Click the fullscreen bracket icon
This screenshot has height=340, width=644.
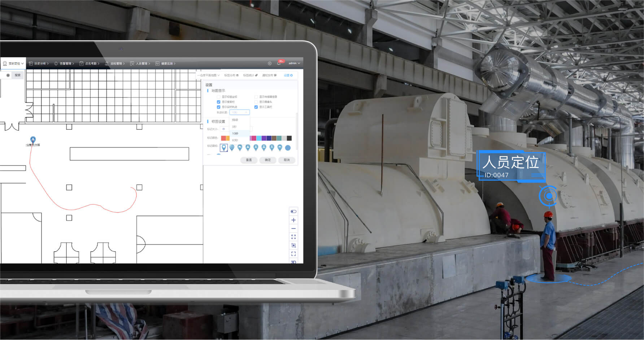tap(293, 254)
